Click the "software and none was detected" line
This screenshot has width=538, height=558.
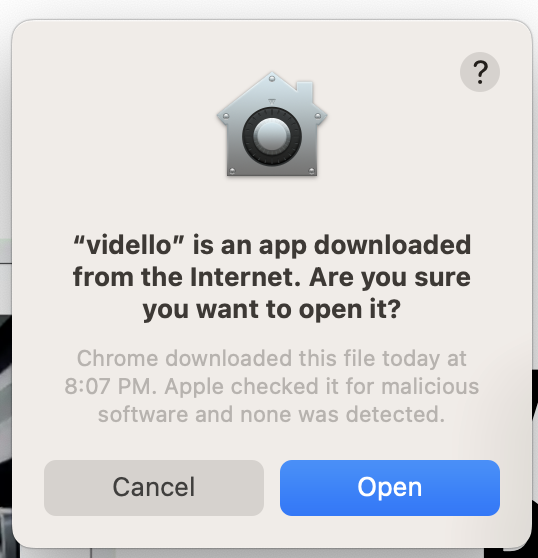(x=269, y=415)
